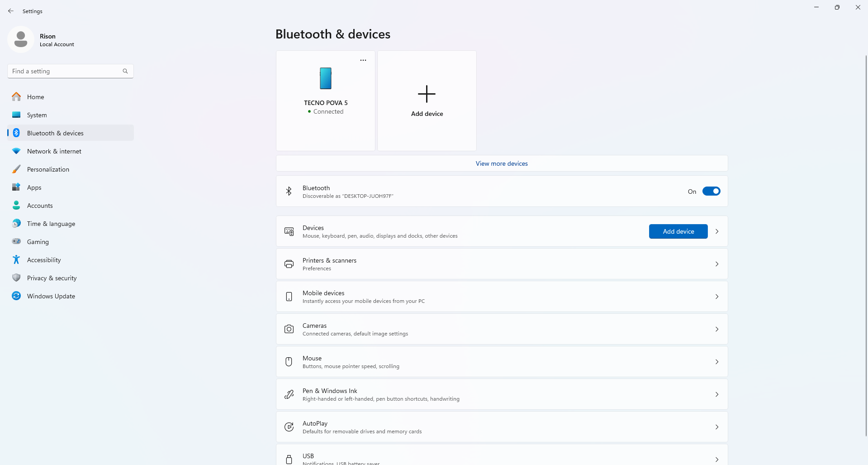Click the Gaming controller icon
This screenshot has width=868, height=465.
coord(16,241)
